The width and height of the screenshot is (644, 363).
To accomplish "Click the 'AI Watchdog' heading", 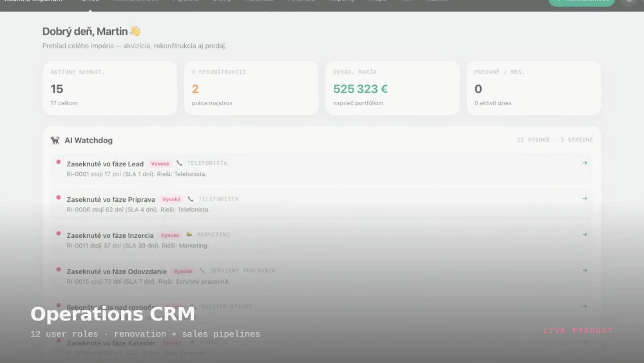I will click(x=88, y=140).
